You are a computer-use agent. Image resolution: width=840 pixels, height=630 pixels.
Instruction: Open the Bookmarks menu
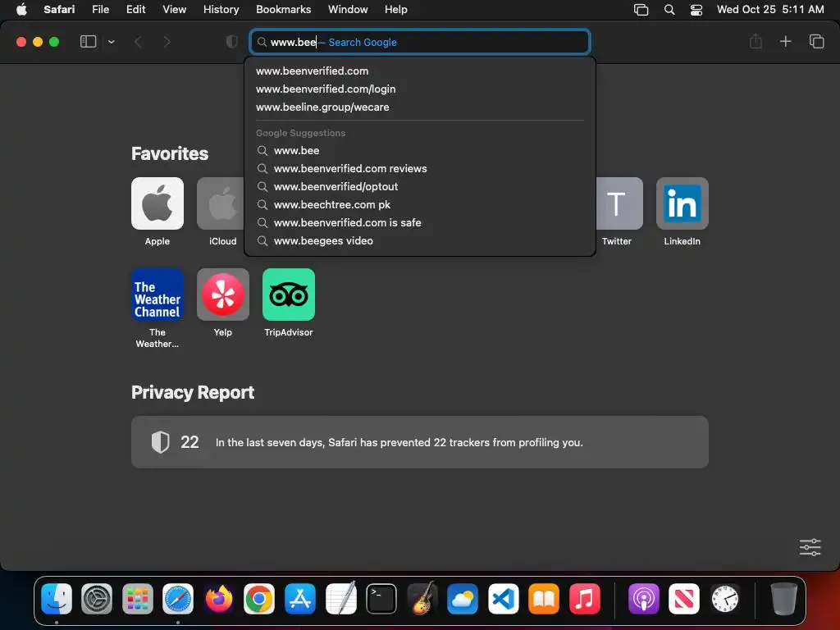click(x=283, y=9)
